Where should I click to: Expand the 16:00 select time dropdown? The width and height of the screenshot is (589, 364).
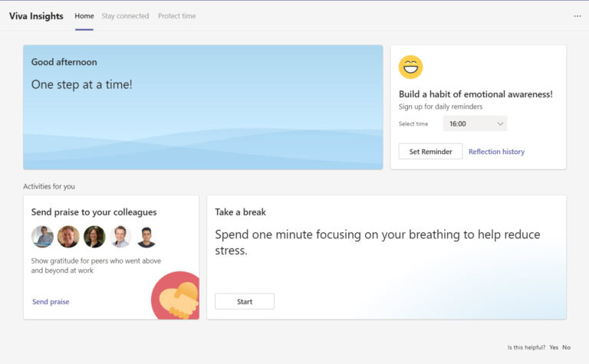475,123
